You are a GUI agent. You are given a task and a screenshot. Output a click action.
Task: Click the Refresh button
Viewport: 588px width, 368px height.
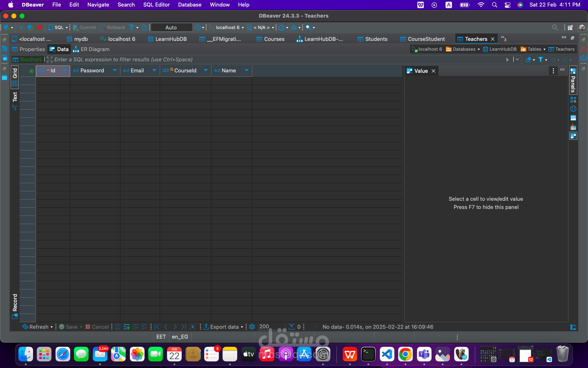pos(36,327)
